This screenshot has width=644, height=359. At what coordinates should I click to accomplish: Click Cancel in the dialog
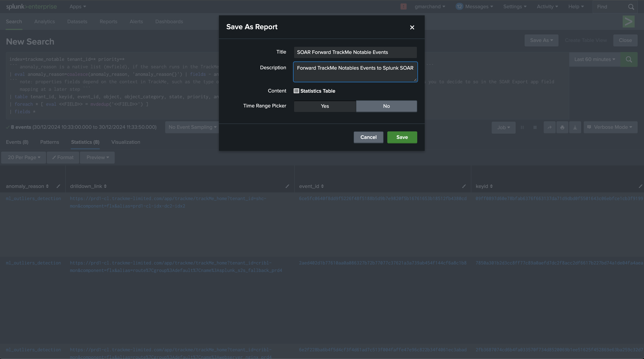(368, 137)
